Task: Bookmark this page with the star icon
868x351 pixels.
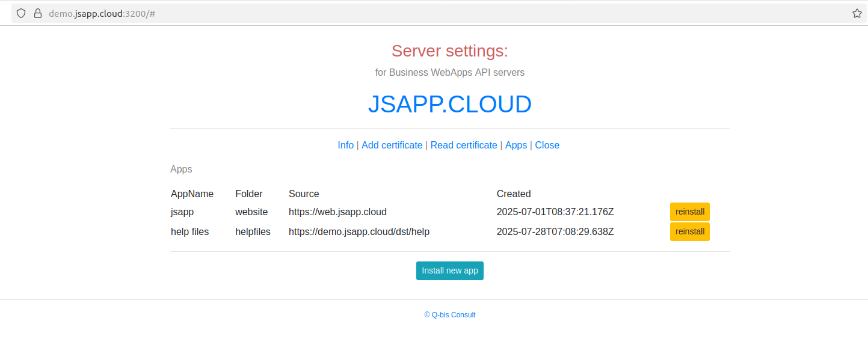Action: (857, 13)
